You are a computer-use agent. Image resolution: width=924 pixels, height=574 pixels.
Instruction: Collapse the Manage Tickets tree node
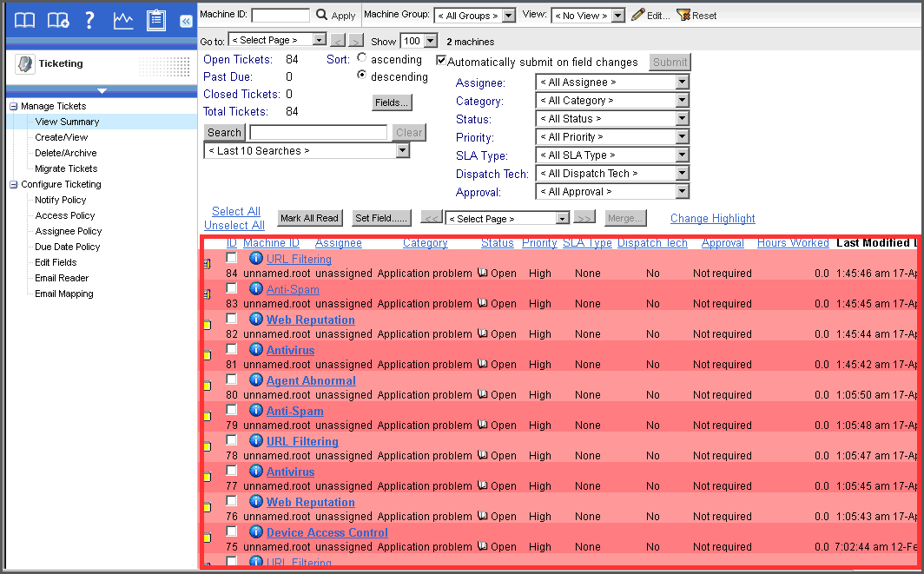pos(14,106)
